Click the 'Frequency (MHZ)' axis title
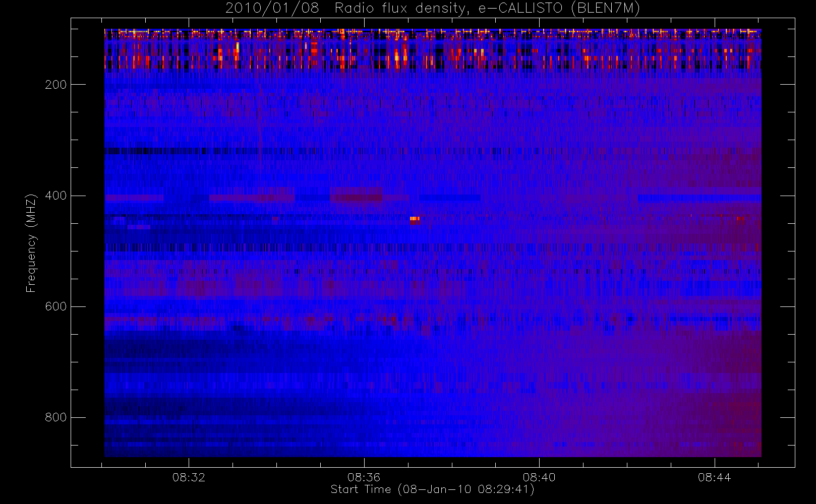This screenshot has height=504, width=816. point(31,243)
